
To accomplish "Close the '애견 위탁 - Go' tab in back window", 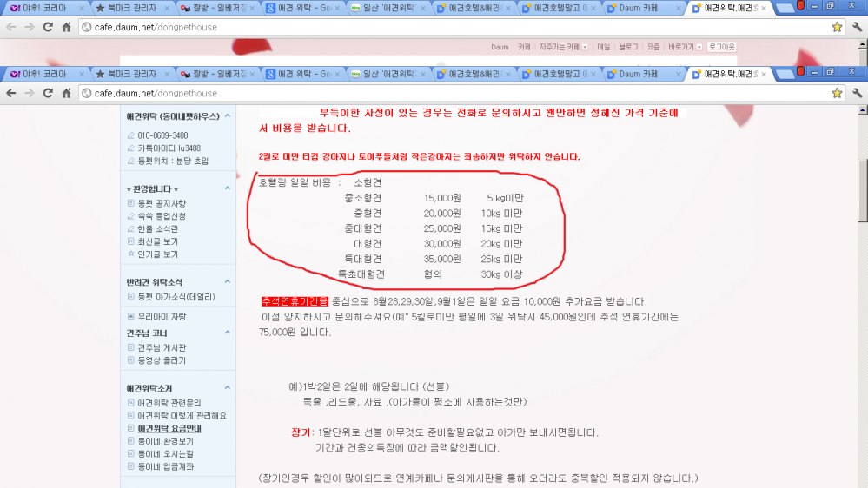I will [338, 9].
